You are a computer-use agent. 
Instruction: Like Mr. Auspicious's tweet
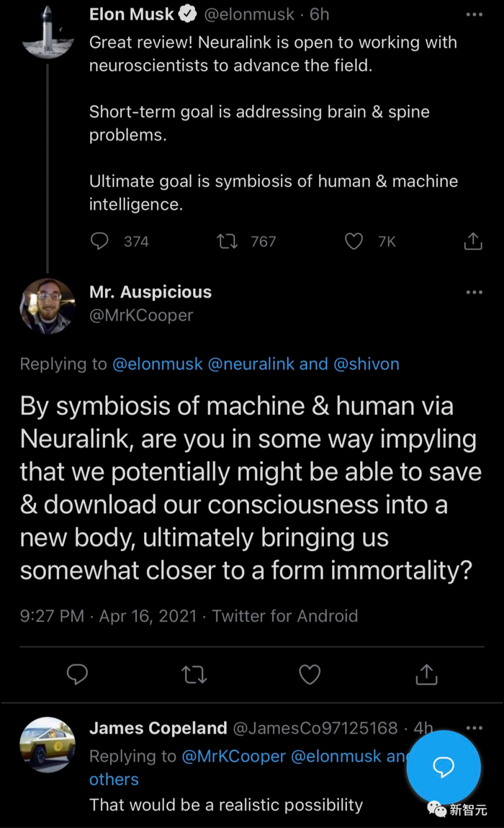tap(310, 675)
